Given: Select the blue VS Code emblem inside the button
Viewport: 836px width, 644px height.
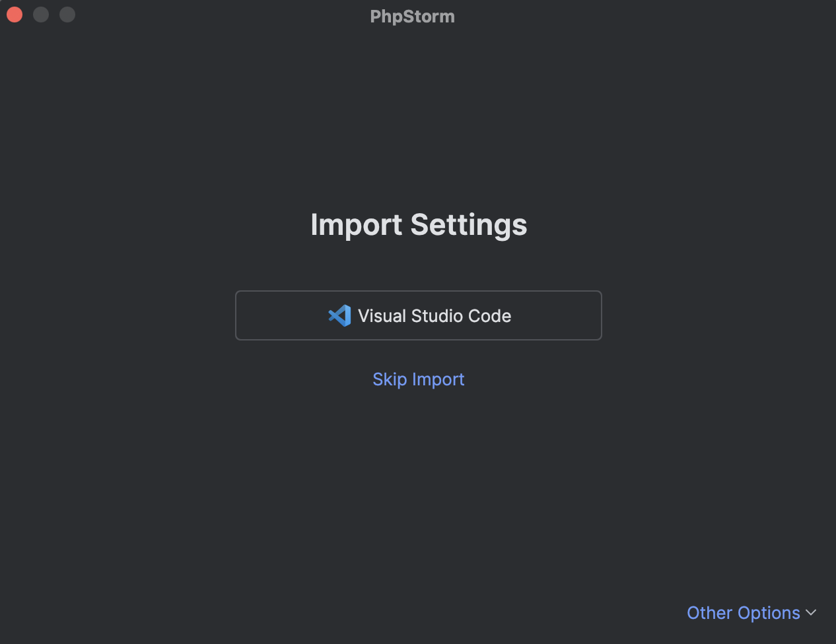Looking at the screenshot, I should [x=339, y=315].
